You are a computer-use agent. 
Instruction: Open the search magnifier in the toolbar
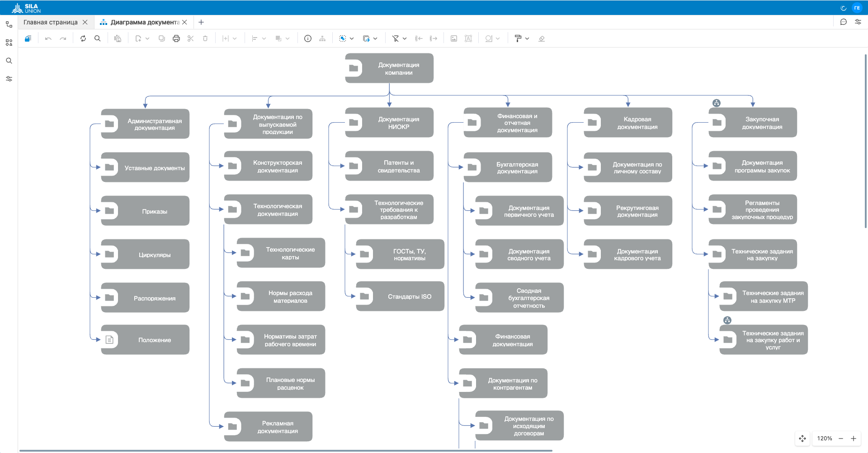pyautogui.click(x=97, y=38)
